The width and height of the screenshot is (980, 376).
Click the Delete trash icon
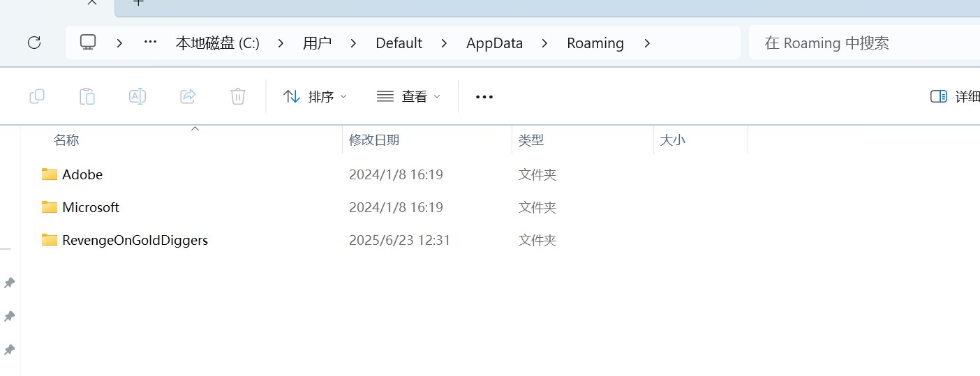(238, 96)
